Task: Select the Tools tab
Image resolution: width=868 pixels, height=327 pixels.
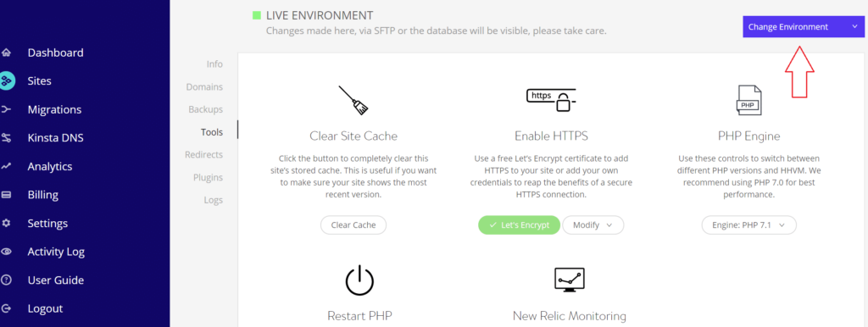Action: pyautogui.click(x=211, y=132)
